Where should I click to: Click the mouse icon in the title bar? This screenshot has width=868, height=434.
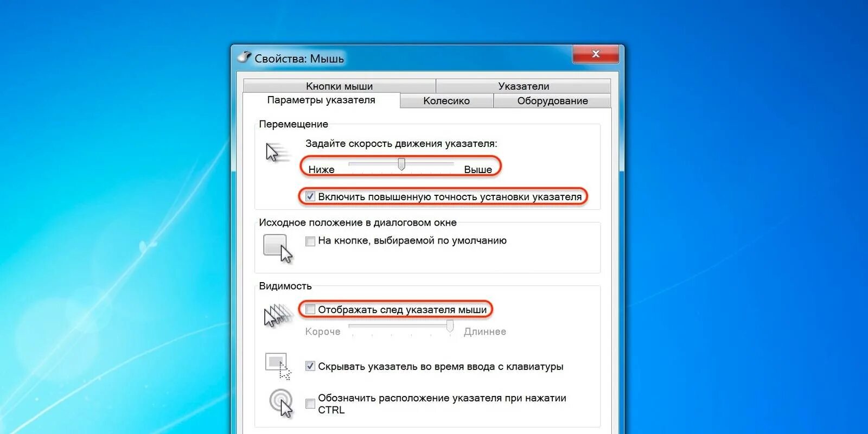tap(245, 57)
